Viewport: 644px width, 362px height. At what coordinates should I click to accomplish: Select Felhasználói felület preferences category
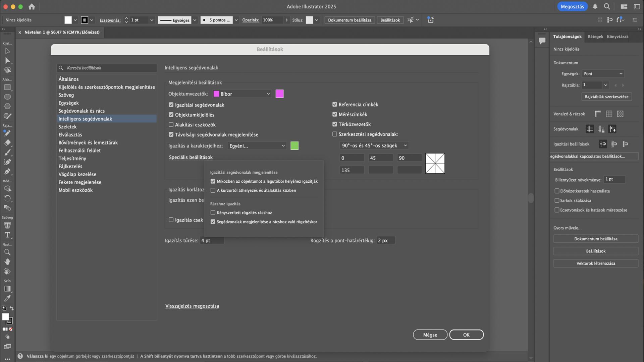click(79, 150)
